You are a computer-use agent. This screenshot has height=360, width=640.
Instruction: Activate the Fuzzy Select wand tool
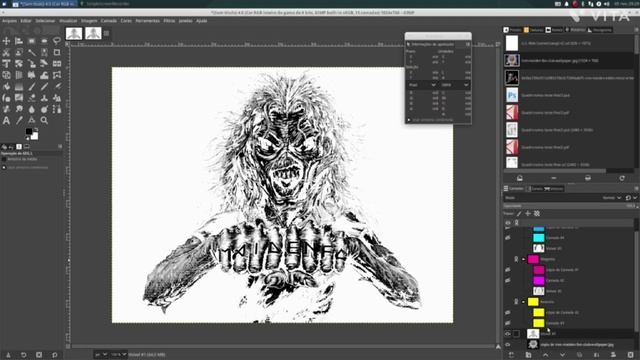tap(31, 52)
